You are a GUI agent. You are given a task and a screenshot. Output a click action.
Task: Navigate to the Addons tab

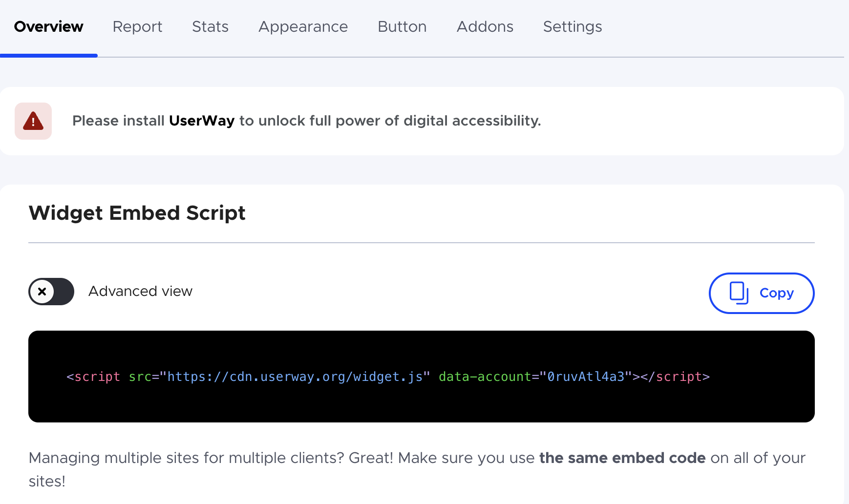coord(485,27)
